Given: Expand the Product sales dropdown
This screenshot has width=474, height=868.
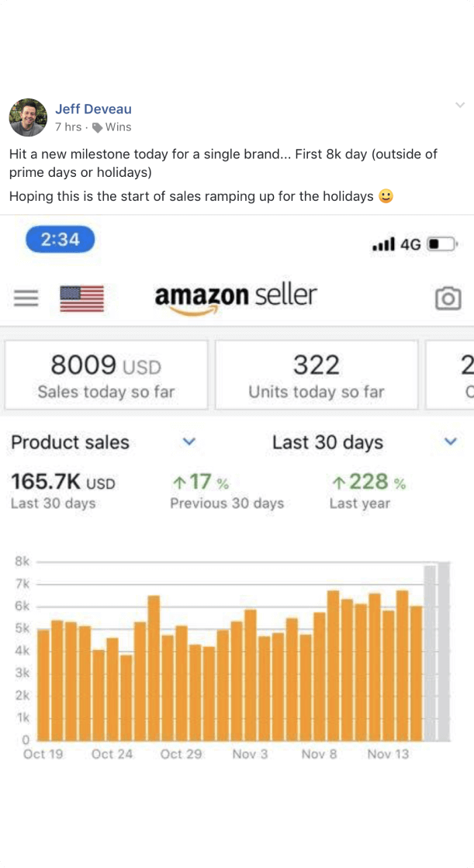Looking at the screenshot, I should tap(189, 442).
